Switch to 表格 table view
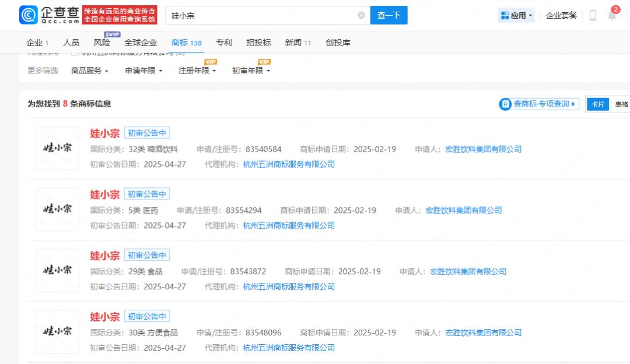The height and width of the screenshot is (364, 630). pos(621,104)
